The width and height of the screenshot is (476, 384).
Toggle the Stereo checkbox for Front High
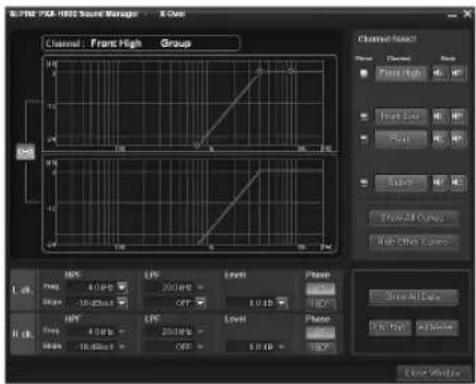pyautogui.click(x=364, y=73)
